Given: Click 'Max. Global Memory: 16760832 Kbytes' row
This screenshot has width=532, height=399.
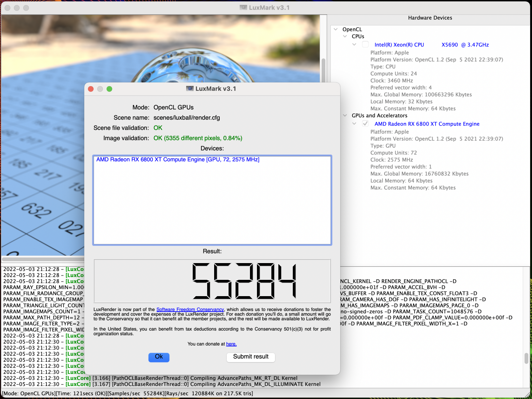Looking at the screenshot, I should pyautogui.click(x=419, y=174).
